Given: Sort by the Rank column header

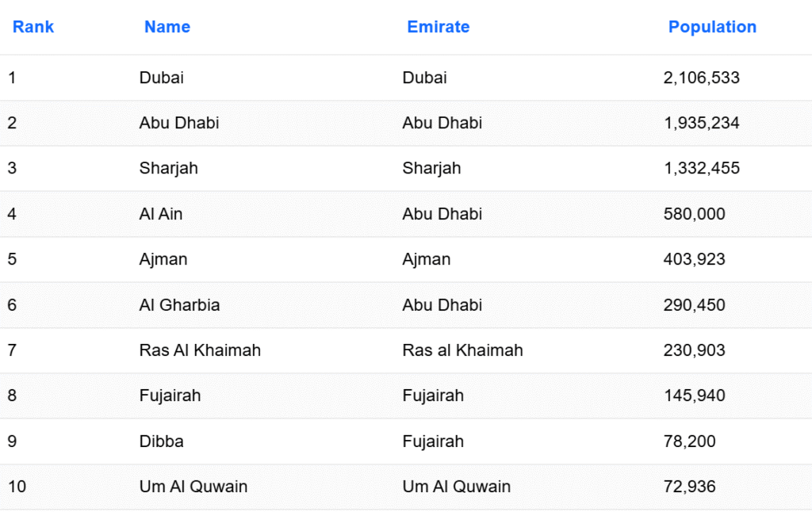Looking at the screenshot, I should tap(33, 27).
